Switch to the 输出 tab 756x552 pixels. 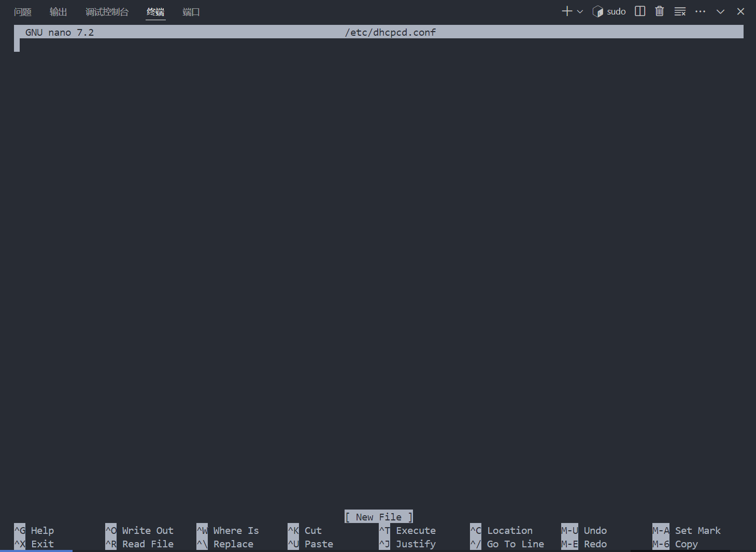(x=59, y=12)
